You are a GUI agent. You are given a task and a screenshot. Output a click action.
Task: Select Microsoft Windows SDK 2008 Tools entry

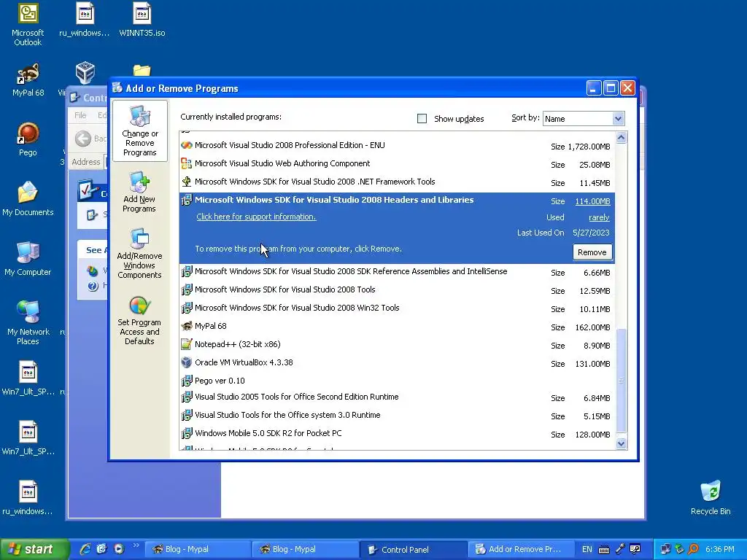coord(397,290)
